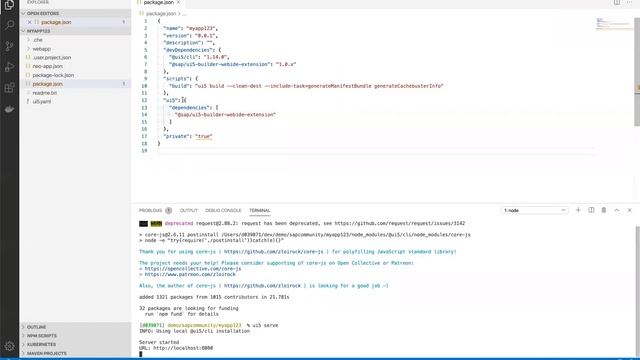This screenshot has height=360, width=640.
Task: Open the Extensions view
Action: tap(9, 88)
